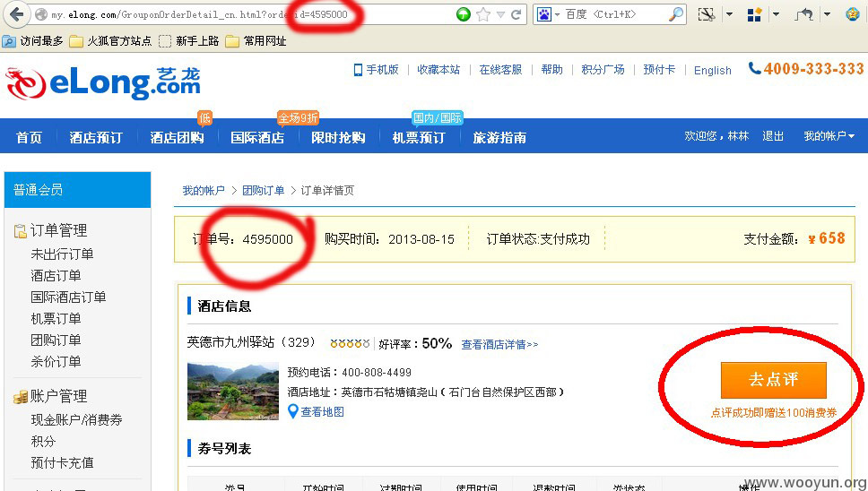Click 团购订单 breadcrumb link
Viewport: 868px width, 491px height.
tap(263, 191)
